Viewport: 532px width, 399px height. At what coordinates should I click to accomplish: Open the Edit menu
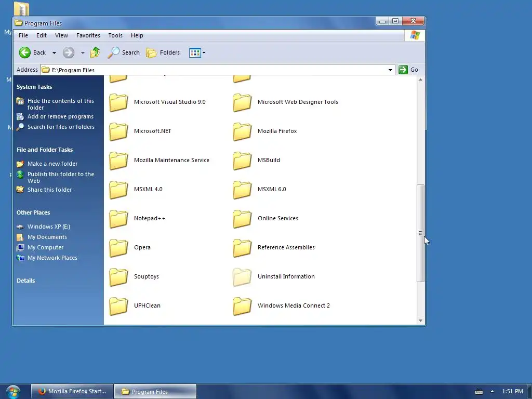click(42, 35)
